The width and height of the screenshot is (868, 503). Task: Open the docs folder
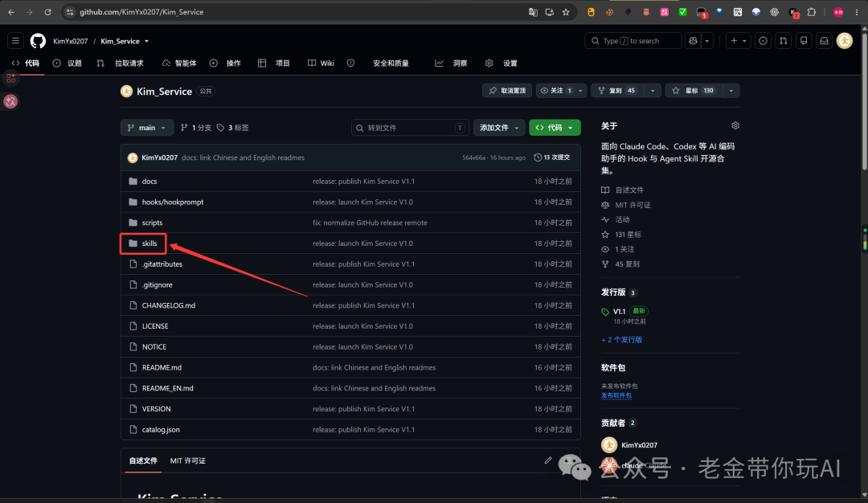tap(149, 182)
